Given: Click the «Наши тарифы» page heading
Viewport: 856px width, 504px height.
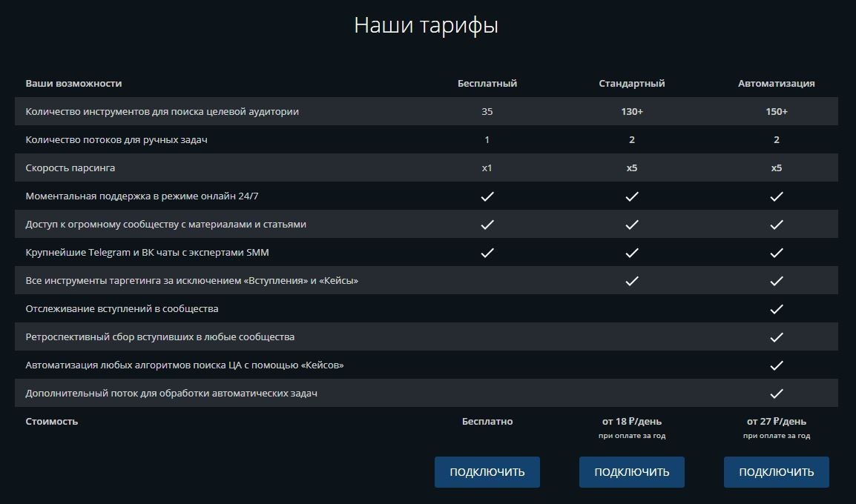Looking at the screenshot, I should coord(426,25).
